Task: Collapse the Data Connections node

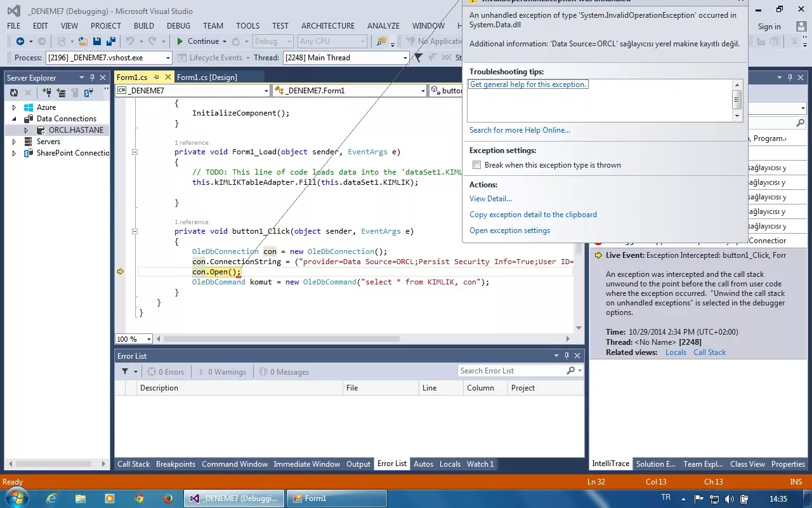Action: coord(14,119)
